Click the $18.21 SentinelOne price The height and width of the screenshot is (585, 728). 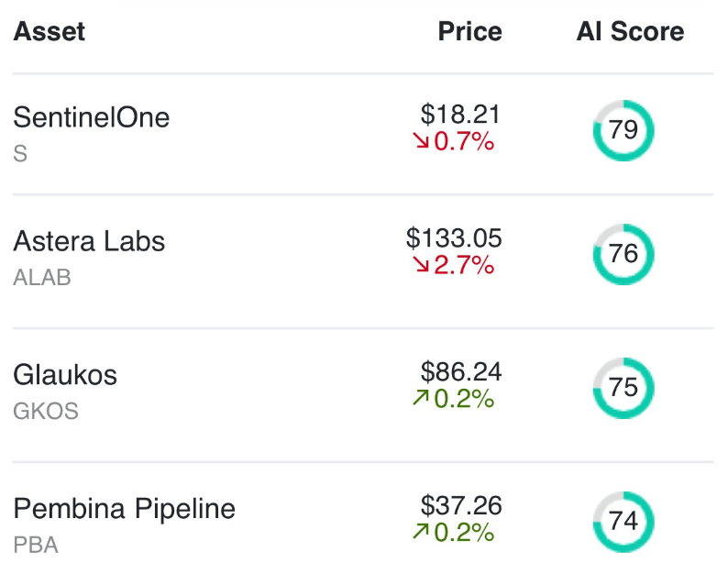click(x=461, y=115)
